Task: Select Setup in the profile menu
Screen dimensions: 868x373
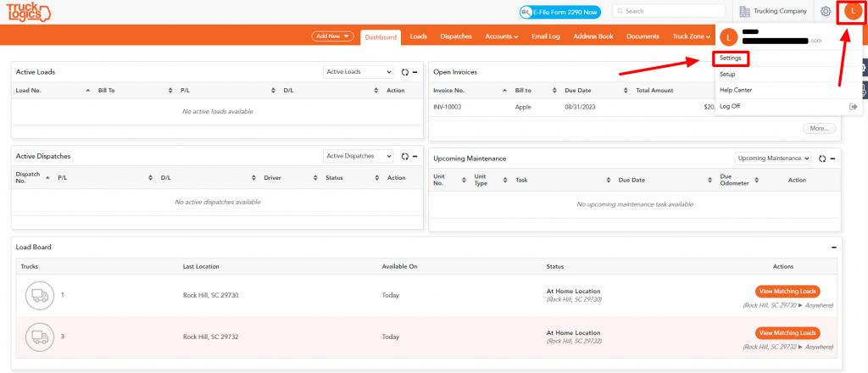Action: tap(727, 74)
